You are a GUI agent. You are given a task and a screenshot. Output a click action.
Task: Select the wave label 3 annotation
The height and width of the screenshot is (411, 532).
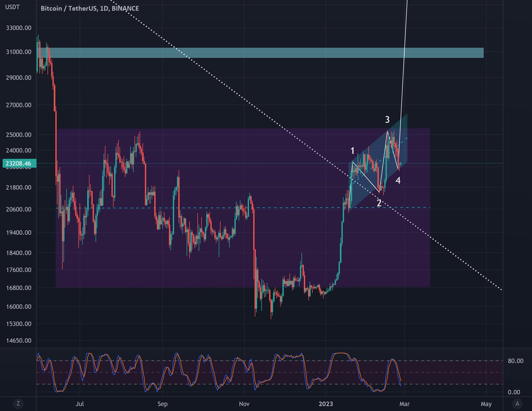coord(387,120)
